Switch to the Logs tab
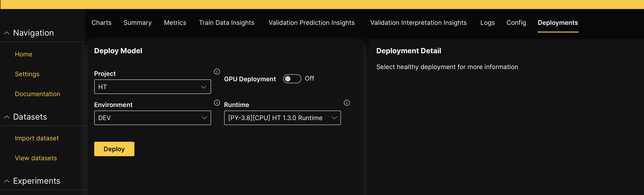 tap(487, 23)
